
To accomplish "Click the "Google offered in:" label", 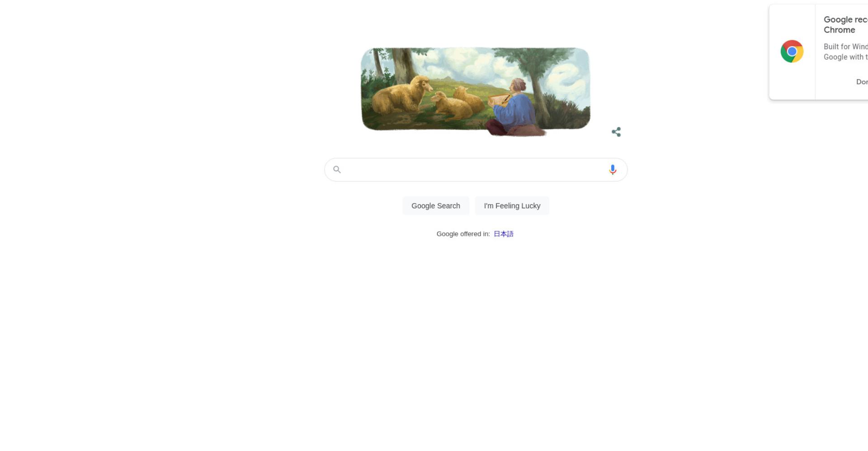I will 463,234.
